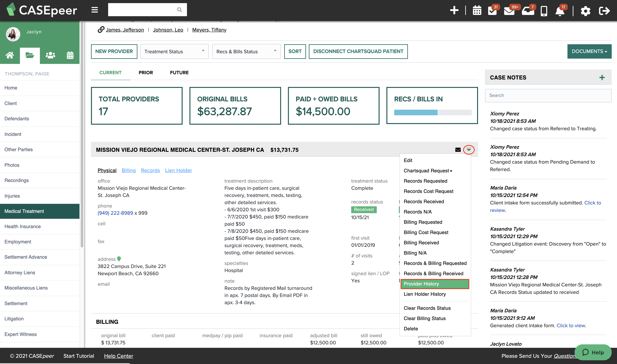Click the Recs / Bills In progress bar
Image resolution: width=617 pixels, height=364 pixels.
click(433, 113)
